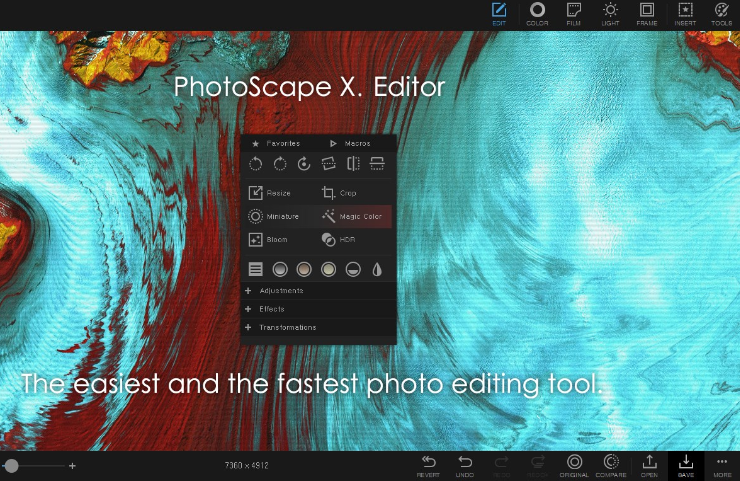Click the Save button

click(x=686, y=466)
